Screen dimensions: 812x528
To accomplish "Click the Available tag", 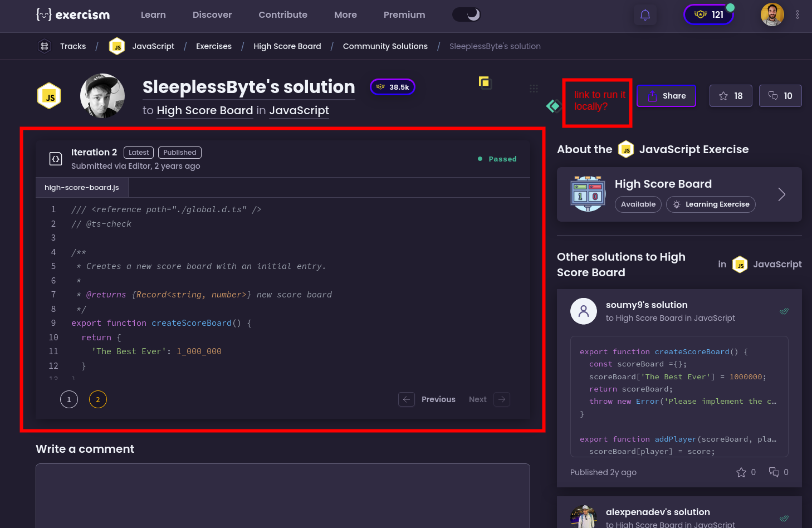I will pos(638,204).
